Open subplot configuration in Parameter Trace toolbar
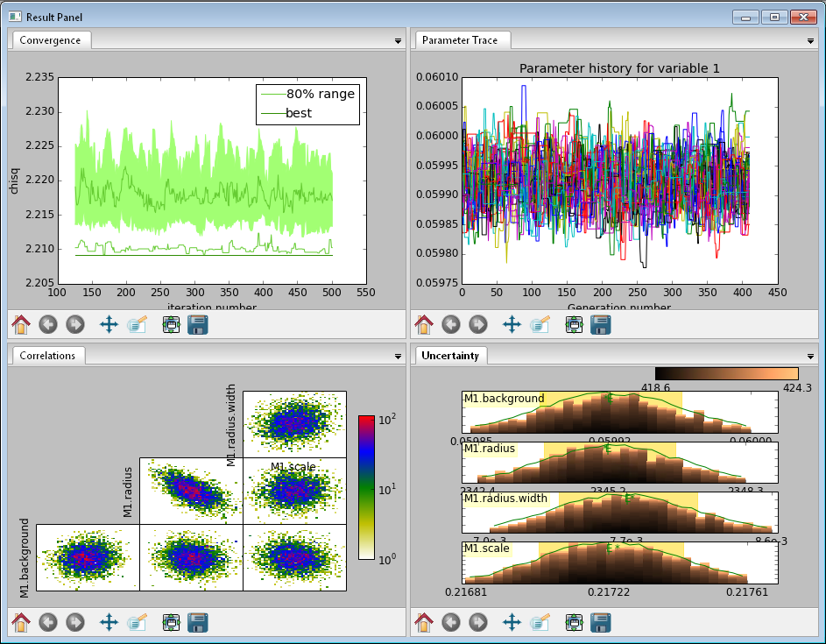The height and width of the screenshot is (644, 826). pos(574,325)
